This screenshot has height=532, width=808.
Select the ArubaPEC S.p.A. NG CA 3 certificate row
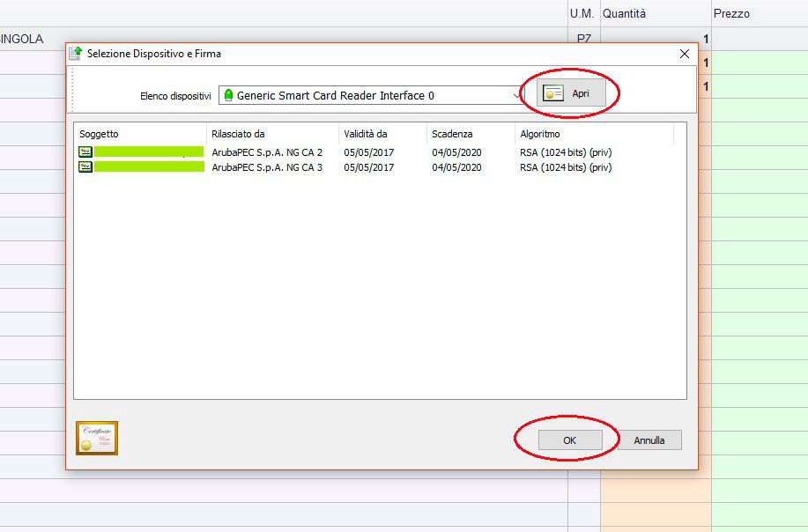click(x=267, y=167)
